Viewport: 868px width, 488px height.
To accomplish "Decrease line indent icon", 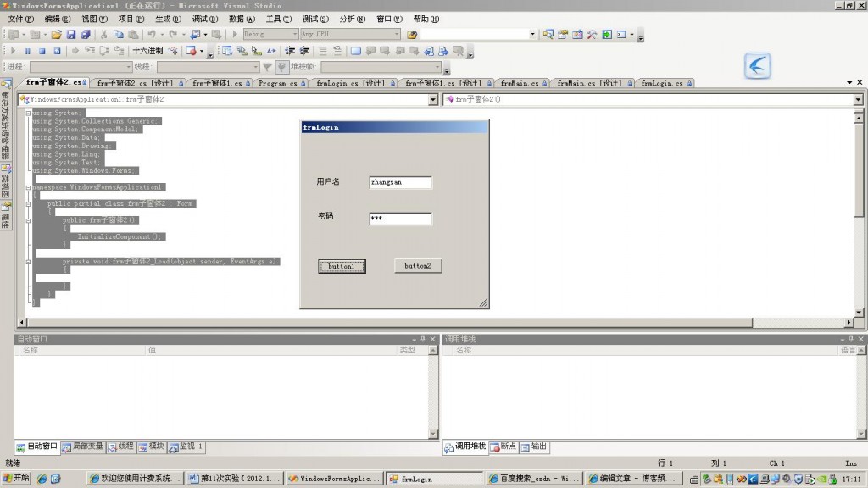I will point(290,51).
